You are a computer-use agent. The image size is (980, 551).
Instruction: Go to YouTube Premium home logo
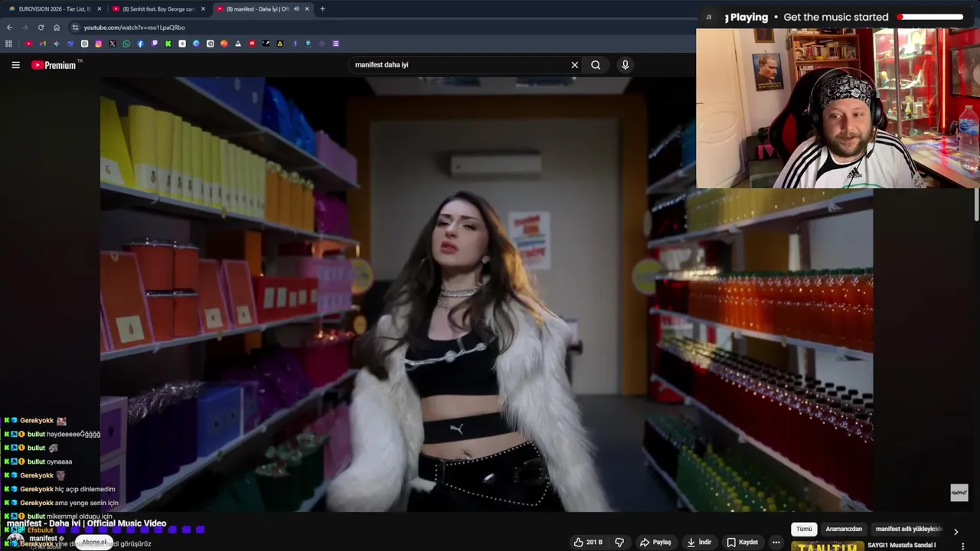click(x=54, y=65)
